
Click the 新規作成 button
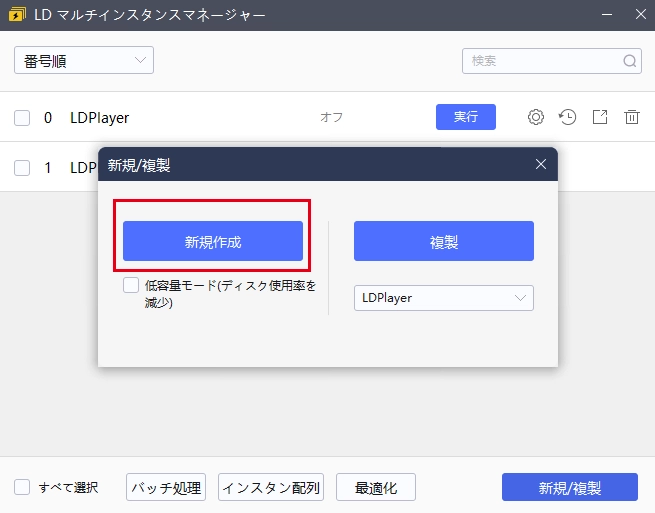coord(213,241)
